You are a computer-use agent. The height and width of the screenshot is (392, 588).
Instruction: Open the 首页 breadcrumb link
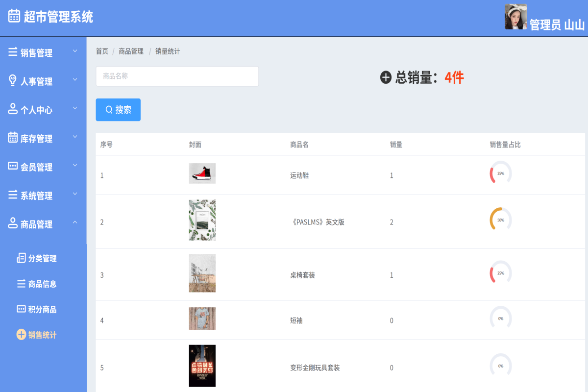click(x=101, y=51)
